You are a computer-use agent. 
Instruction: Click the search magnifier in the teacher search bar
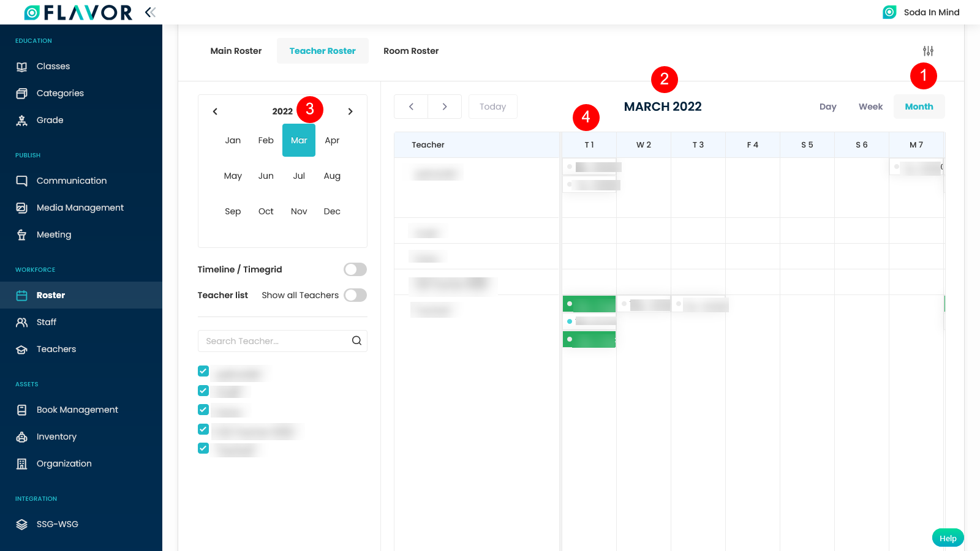tap(356, 340)
